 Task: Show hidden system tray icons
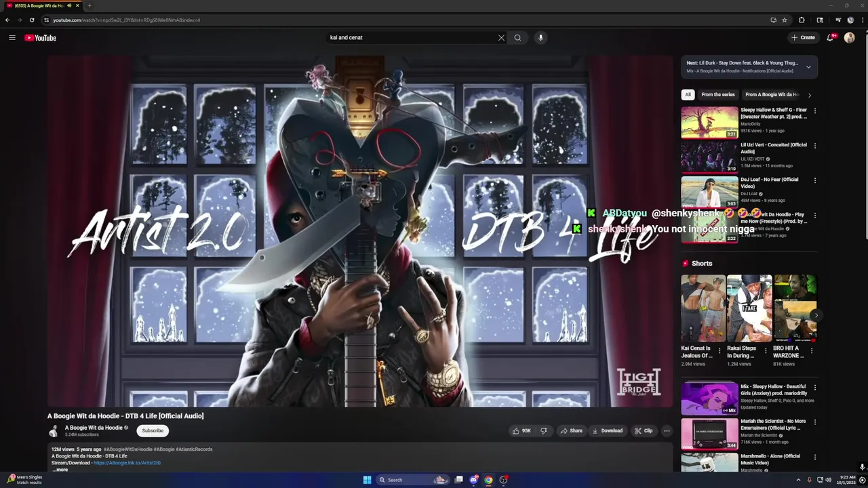(x=798, y=480)
